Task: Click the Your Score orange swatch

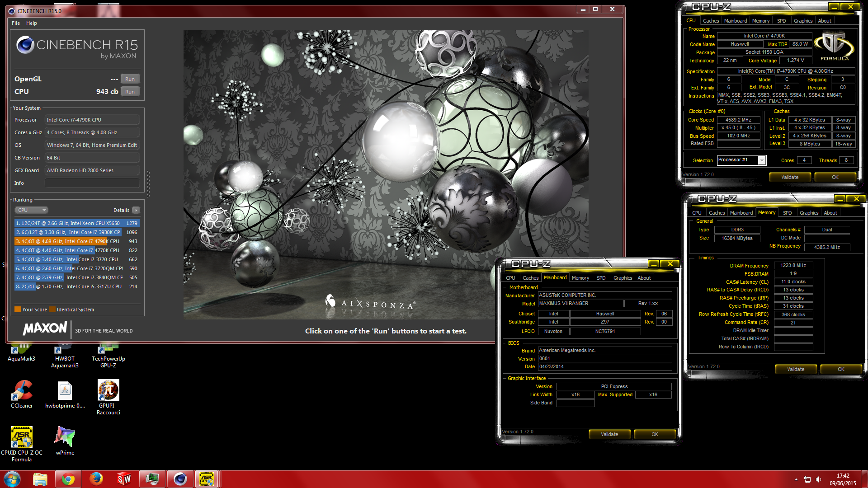Action: tap(18, 310)
